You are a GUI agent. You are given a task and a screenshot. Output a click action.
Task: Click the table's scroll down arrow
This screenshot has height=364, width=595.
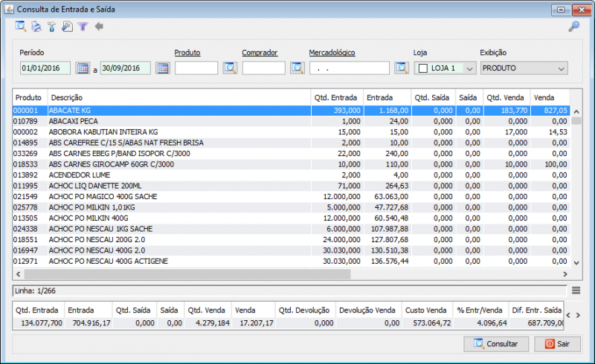click(x=576, y=263)
